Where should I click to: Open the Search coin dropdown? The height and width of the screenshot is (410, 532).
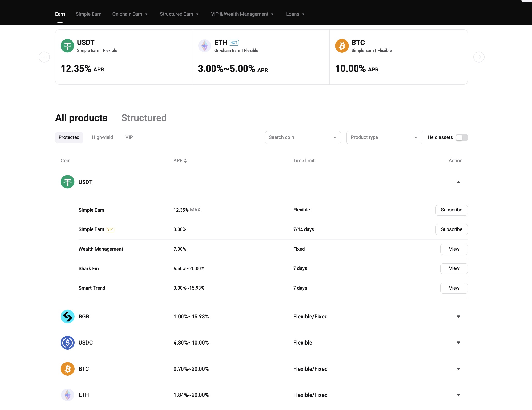(303, 137)
